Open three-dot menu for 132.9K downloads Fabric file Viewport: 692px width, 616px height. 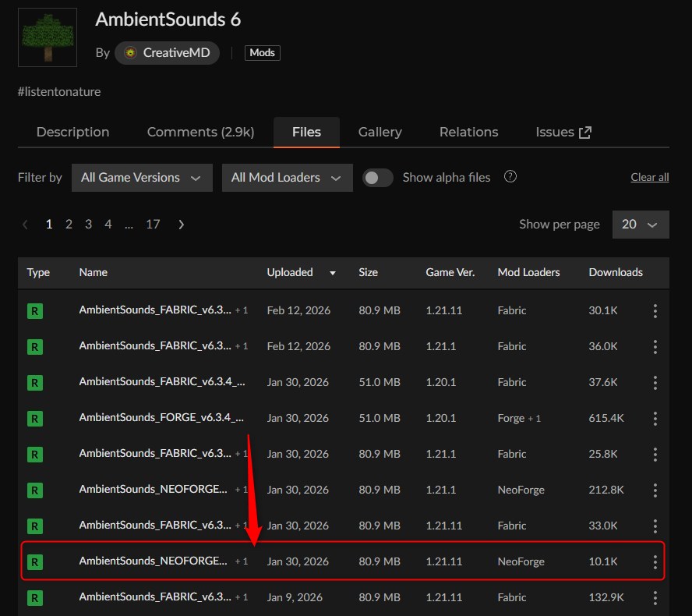(x=655, y=597)
